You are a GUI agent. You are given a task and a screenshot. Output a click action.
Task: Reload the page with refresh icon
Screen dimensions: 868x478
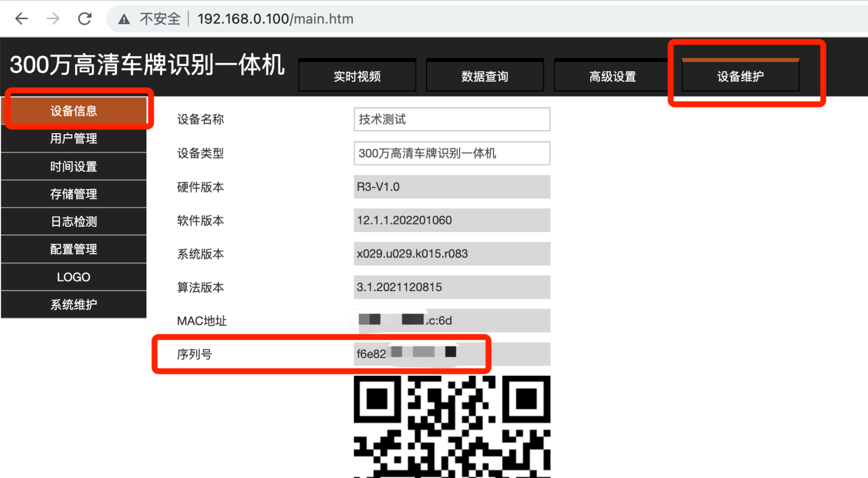pyautogui.click(x=85, y=19)
